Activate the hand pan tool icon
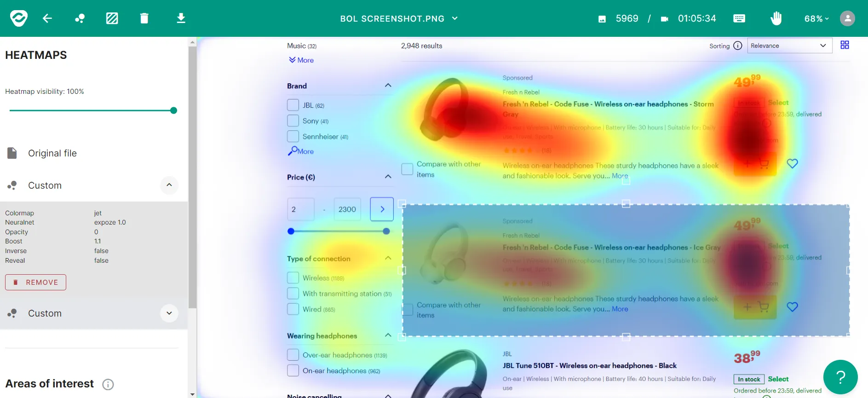The height and width of the screenshot is (398, 868). (x=776, y=18)
